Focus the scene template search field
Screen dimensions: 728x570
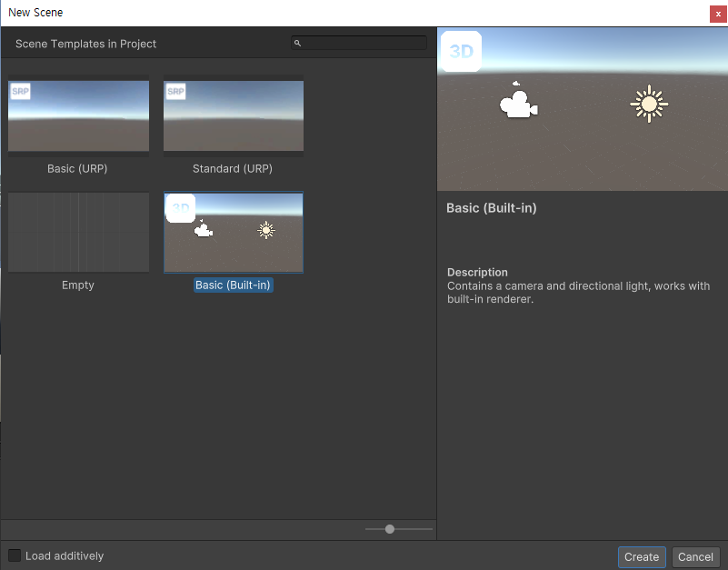(x=359, y=44)
